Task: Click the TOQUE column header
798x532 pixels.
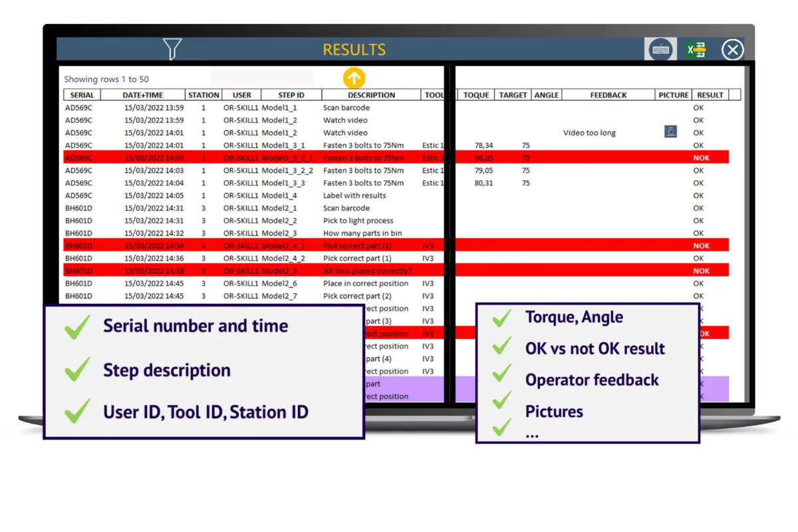Action: pyautogui.click(x=476, y=95)
